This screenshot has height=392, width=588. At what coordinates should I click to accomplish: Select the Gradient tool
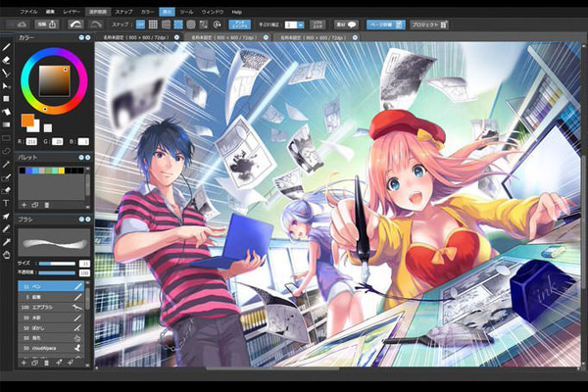click(7, 124)
